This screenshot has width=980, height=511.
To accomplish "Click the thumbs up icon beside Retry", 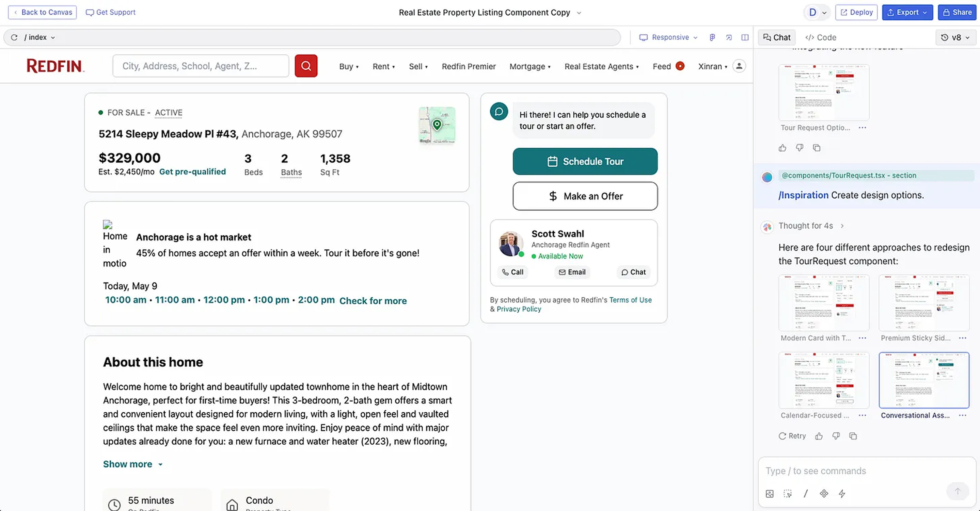I will [x=819, y=436].
